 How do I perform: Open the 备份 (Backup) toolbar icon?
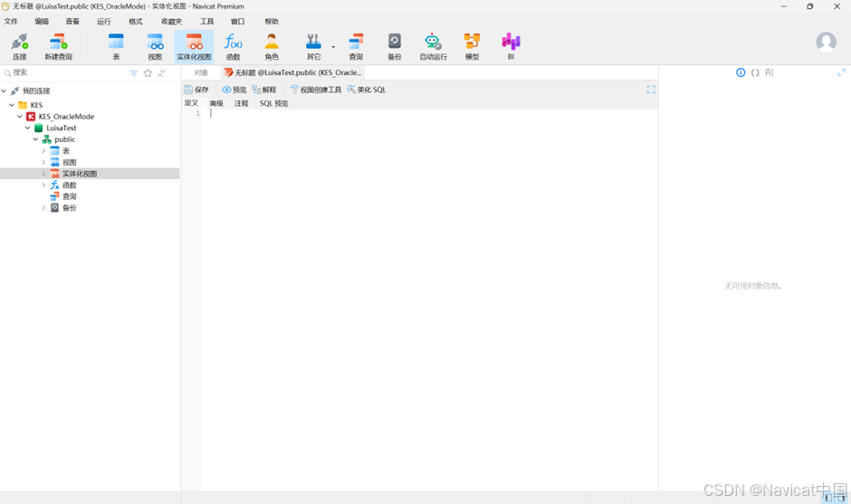point(395,47)
